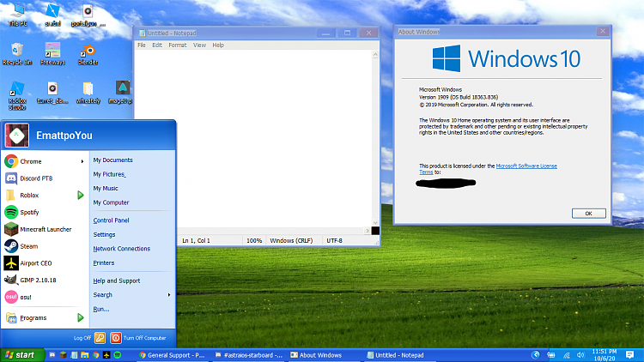Expand hidden tray icons with the arrow
This screenshot has height=362, width=644.
[x=536, y=355]
